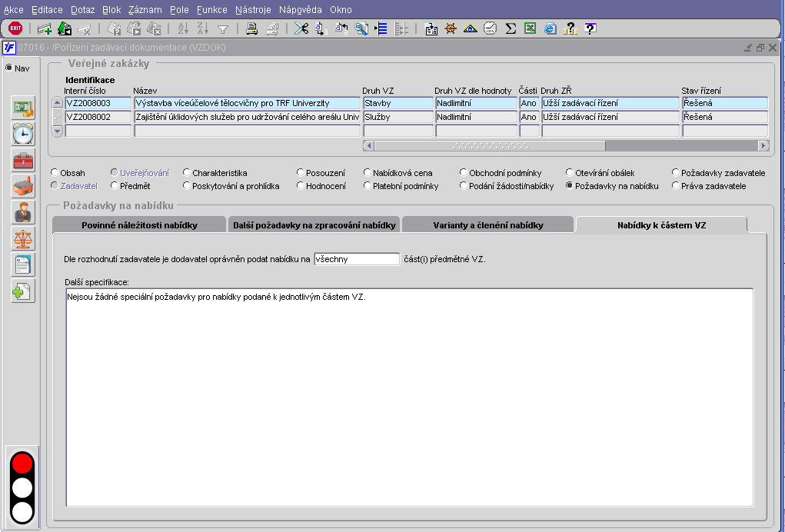
Task: Click the 'Výstavba víceúčelové tělocvičny' name cell
Action: 248,103
